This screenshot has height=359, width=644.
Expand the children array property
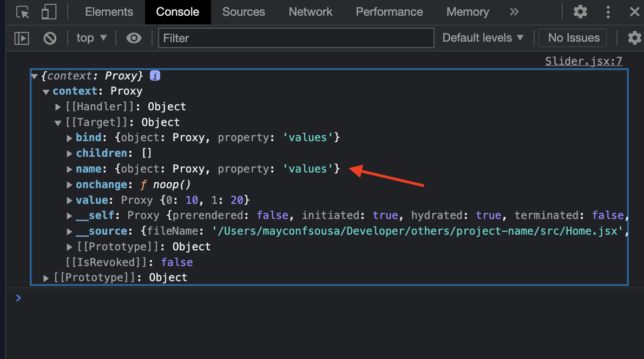[x=69, y=154]
